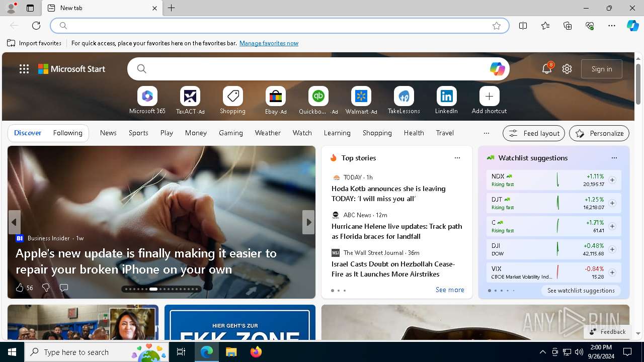Open a new browser tab
Image resolution: width=644 pixels, height=362 pixels.
(x=172, y=8)
